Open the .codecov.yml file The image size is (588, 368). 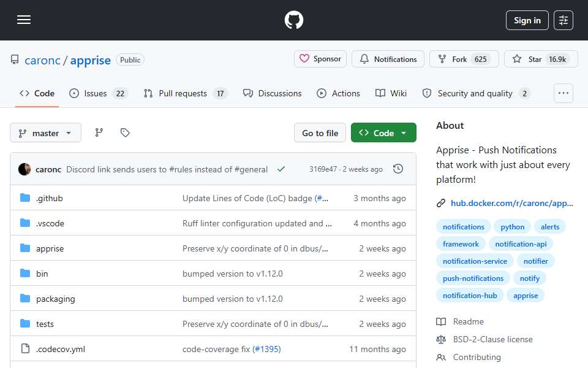pyautogui.click(x=61, y=349)
